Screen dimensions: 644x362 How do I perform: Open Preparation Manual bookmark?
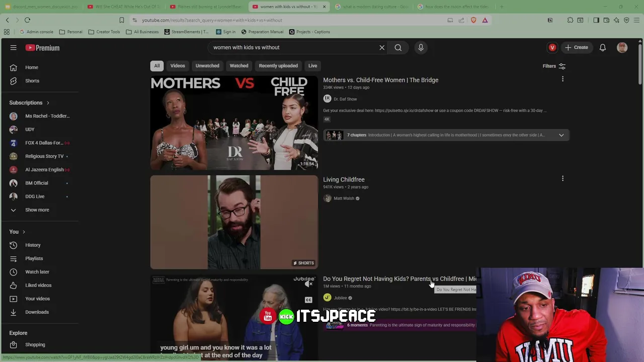262,32
